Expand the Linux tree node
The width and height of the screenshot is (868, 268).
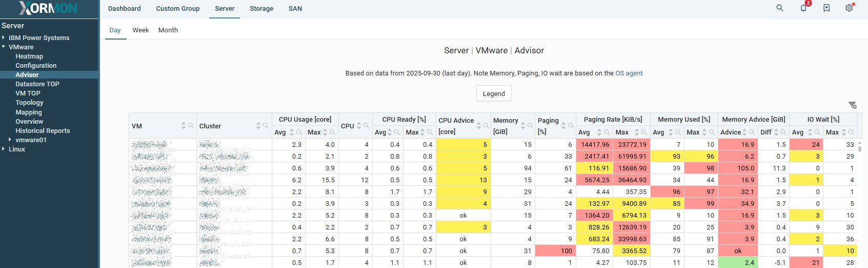click(4, 149)
